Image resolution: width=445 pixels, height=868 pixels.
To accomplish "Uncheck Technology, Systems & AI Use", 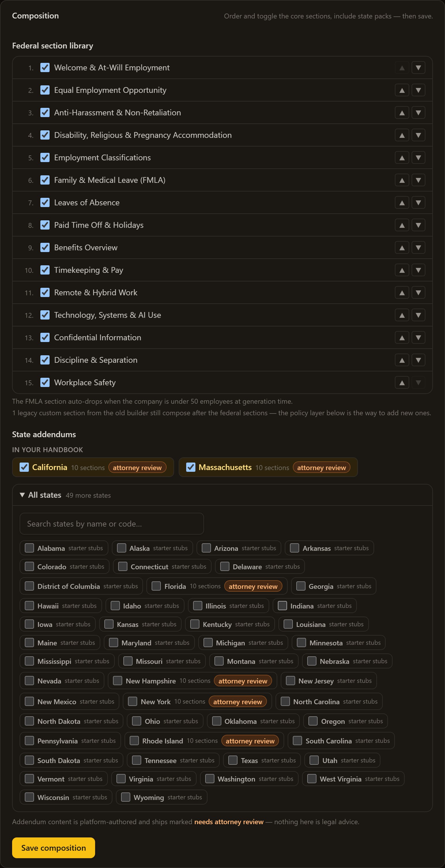I will (x=45, y=315).
